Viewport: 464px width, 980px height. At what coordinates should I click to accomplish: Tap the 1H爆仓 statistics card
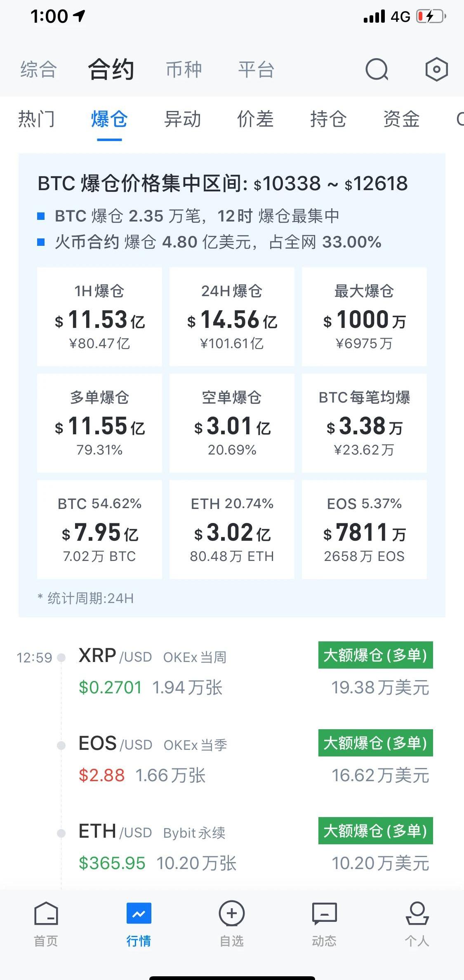click(99, 316)
